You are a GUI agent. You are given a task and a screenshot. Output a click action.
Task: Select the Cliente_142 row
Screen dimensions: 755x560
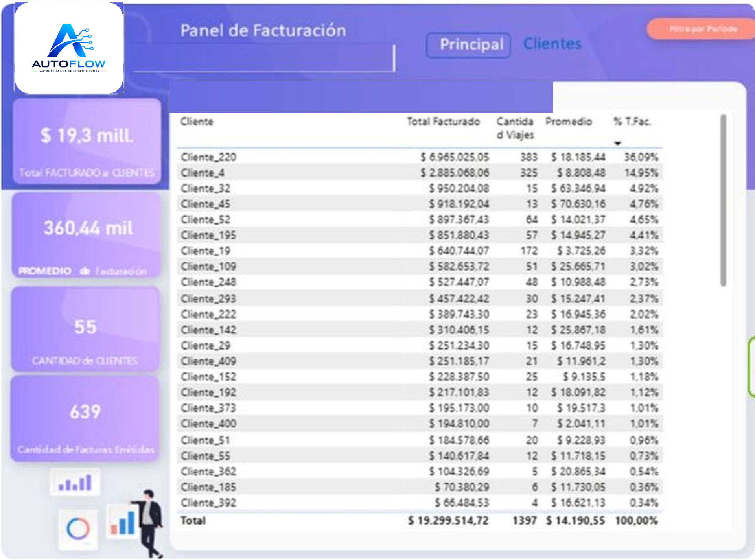420,330
